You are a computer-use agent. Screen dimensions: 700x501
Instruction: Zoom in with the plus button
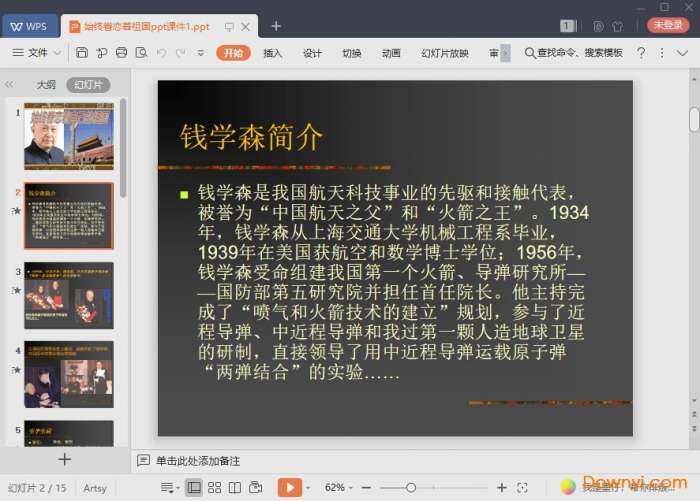click(x=502, y=488)
